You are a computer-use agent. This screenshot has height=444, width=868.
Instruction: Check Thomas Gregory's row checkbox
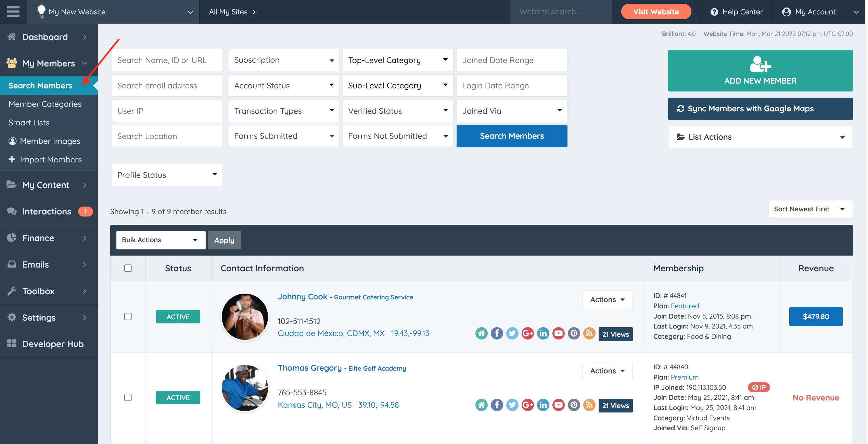point(128,397)
